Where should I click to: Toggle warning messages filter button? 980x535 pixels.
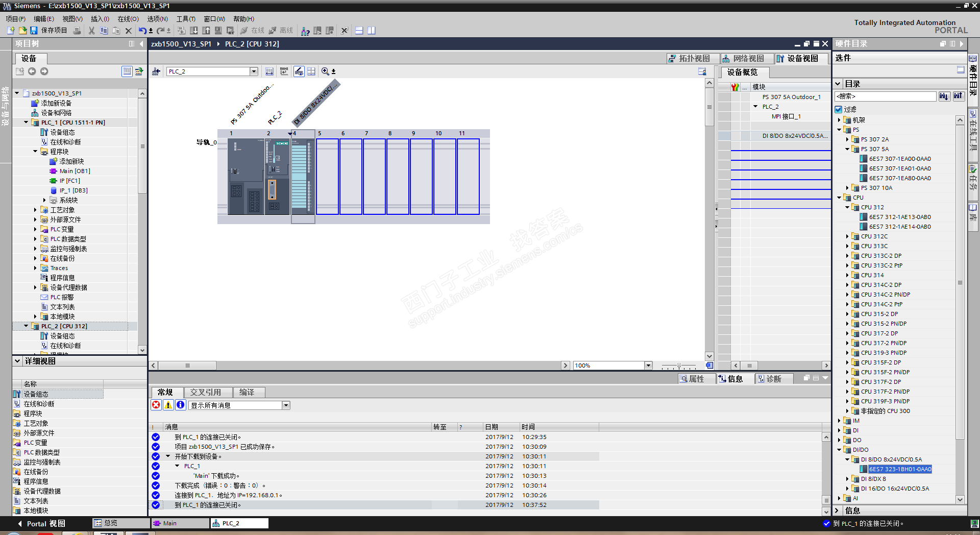click(168, 405)
